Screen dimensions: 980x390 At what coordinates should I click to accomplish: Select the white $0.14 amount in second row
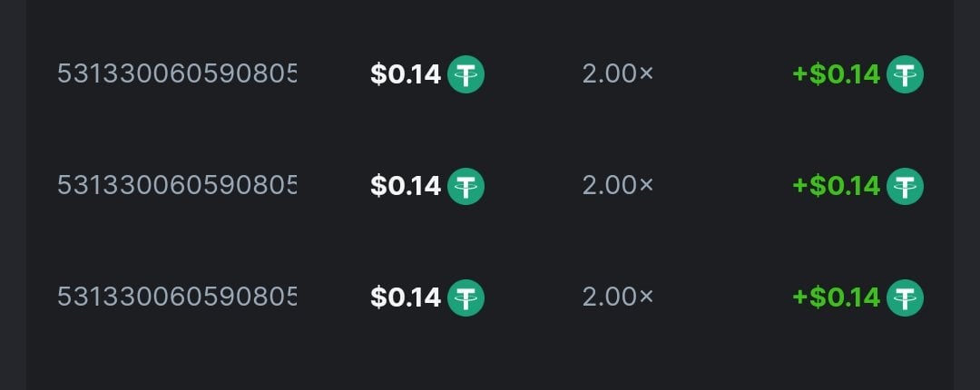406,186
